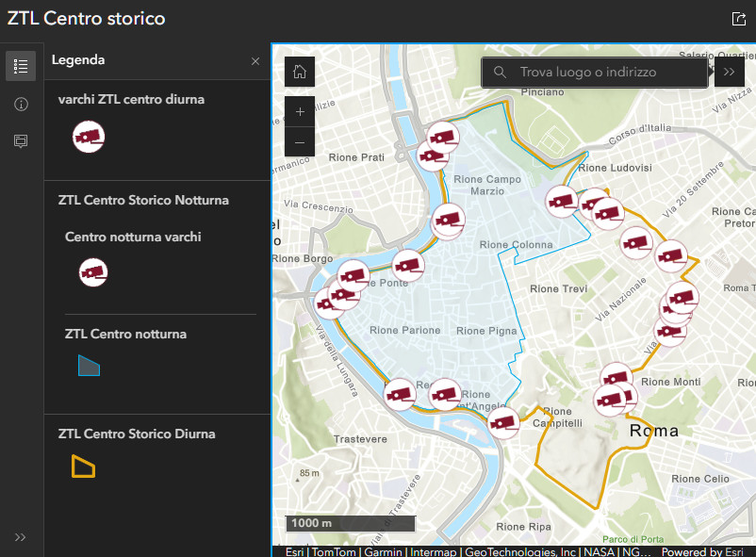
Task: Click the Rione Campo Marzio map label
Action: click(487, 185)
